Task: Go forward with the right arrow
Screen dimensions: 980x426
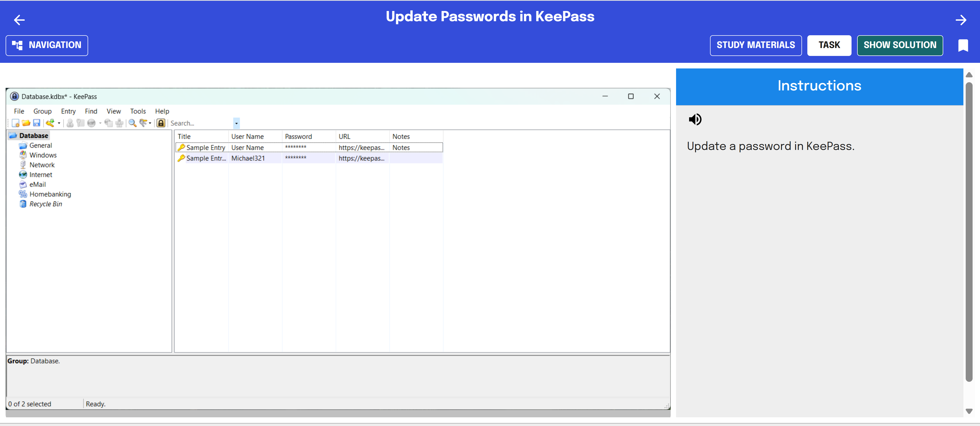Action: click(961, 20)
